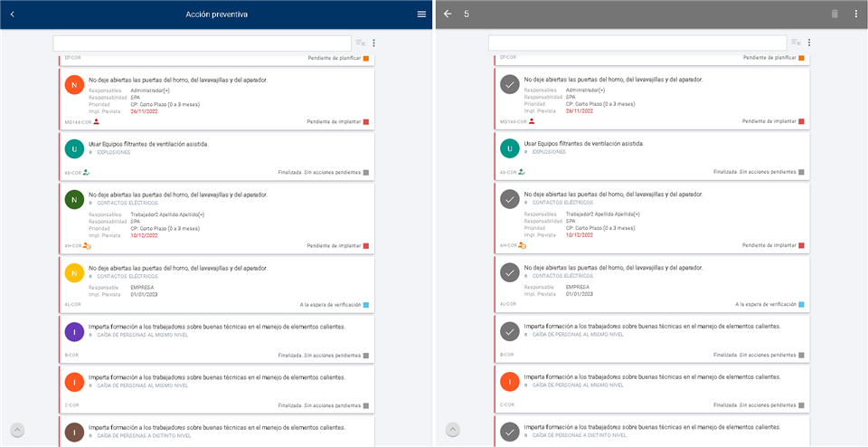Click the back chevron beside Acción preventiva title

click(x=13, y=14)
